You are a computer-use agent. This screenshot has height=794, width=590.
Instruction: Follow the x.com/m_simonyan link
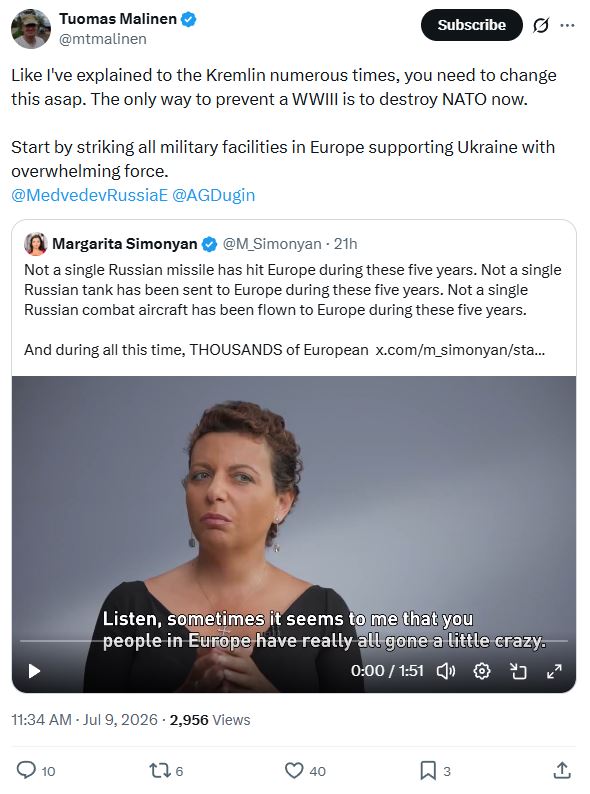(460, 350)
